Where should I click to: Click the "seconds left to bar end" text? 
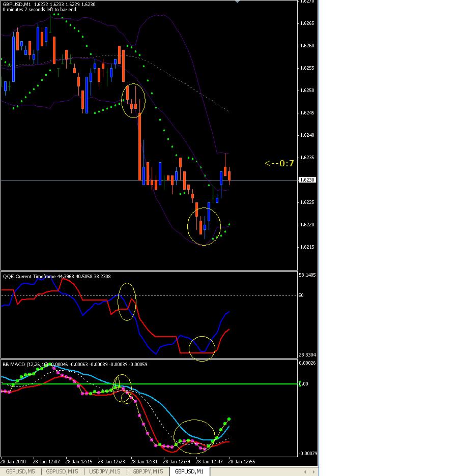pyautogui.click(x=52, y=10)
